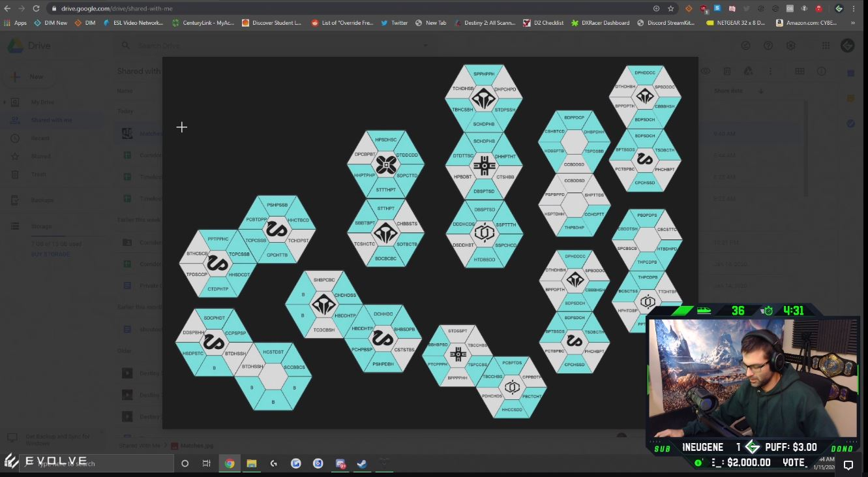Open the NETGEAR 32 x 8 bookmark
The width and height of the screenshot is (868, 477).
(x=736, y=23)
